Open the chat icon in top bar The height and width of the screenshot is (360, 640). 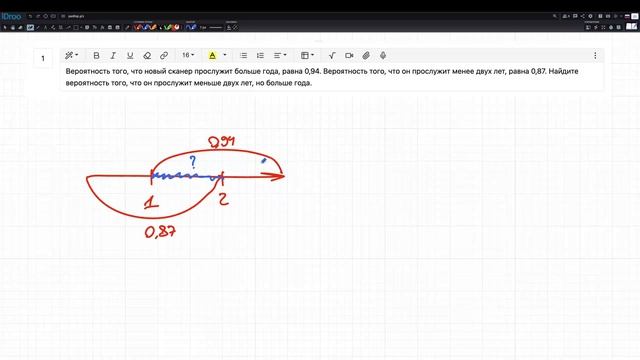coord(575,16)
